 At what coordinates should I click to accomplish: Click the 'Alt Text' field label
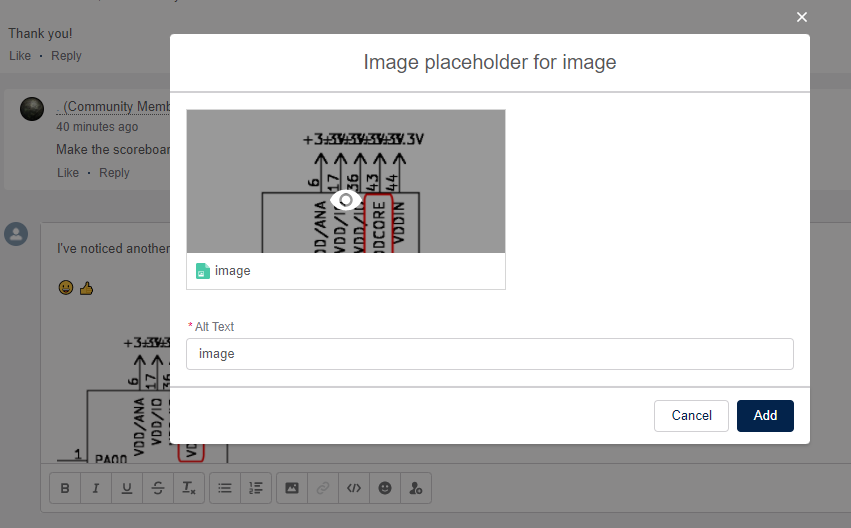214,327
